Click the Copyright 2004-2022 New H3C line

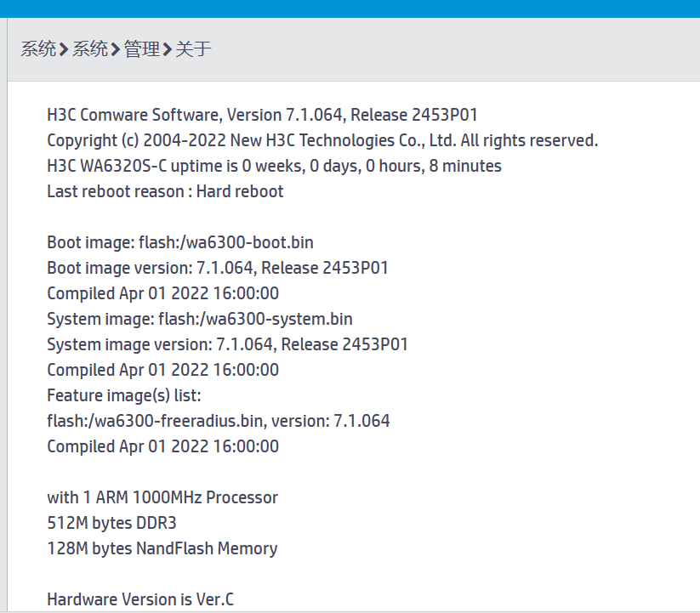coord(322,140)
